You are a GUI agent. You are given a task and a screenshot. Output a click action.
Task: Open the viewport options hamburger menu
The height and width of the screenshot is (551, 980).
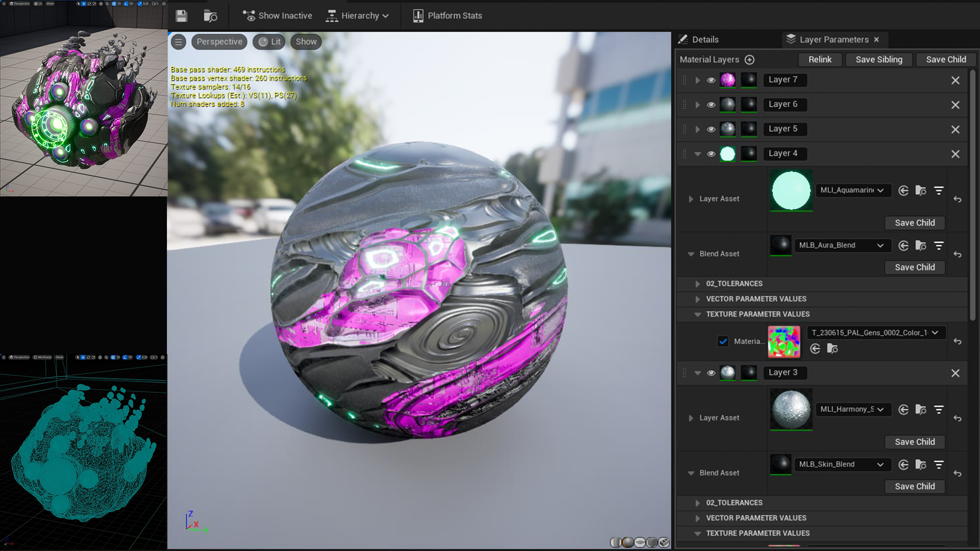click(178, 42)
